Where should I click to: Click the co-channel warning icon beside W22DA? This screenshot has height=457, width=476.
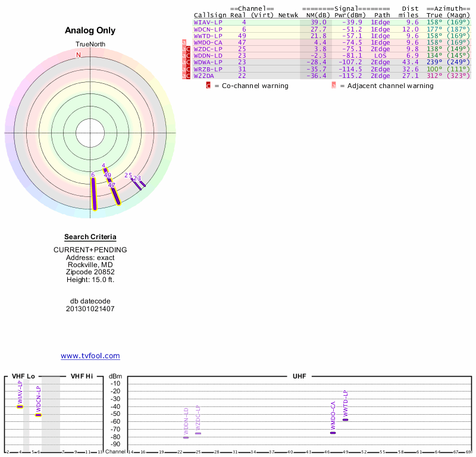click(188, 76)
